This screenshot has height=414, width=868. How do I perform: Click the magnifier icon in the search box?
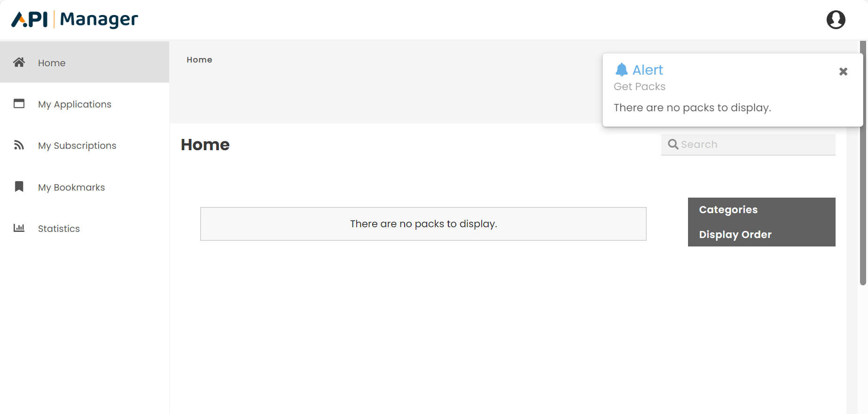673,144
